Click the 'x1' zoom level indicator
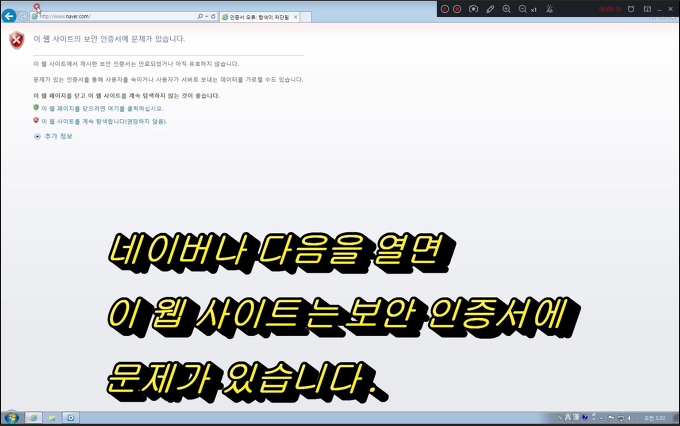The image size is (680, 426). [533, 10]
